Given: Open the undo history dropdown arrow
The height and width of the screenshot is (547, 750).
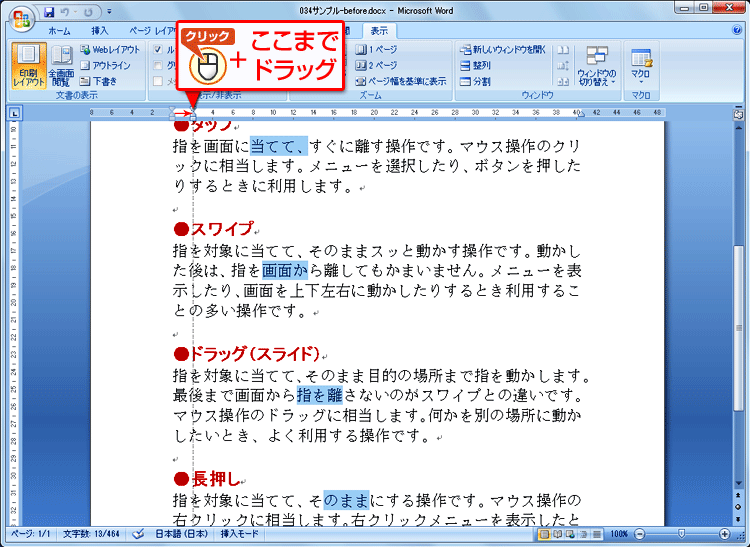Looking at the screenshot, I should pyautogui.click(x=75, y=11).
